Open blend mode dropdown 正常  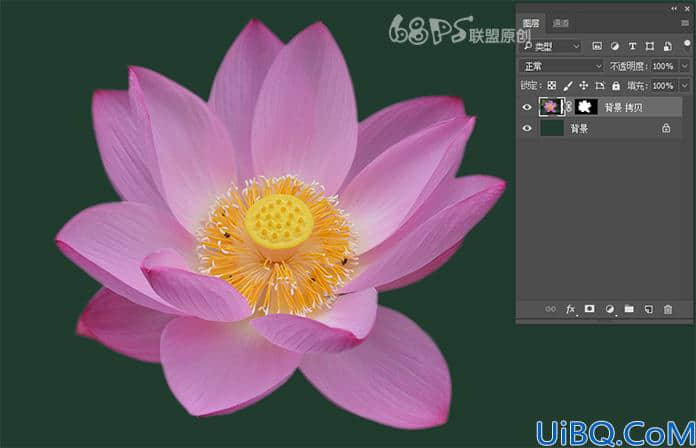tap(562, 66)
